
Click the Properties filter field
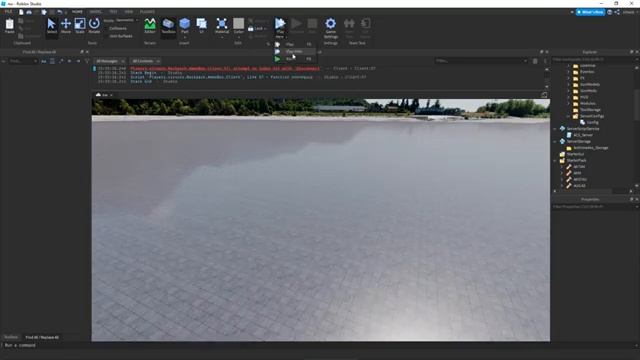click(x=594, y=207)
